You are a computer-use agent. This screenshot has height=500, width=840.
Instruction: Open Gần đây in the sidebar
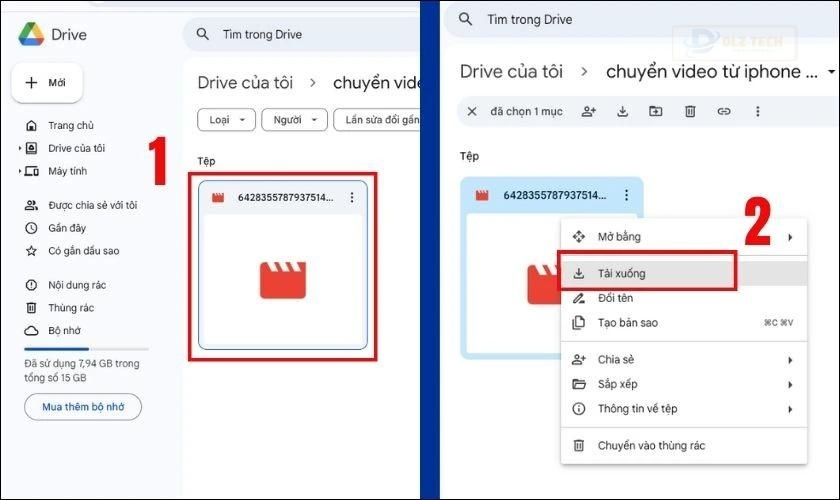[x=67, y=228]
